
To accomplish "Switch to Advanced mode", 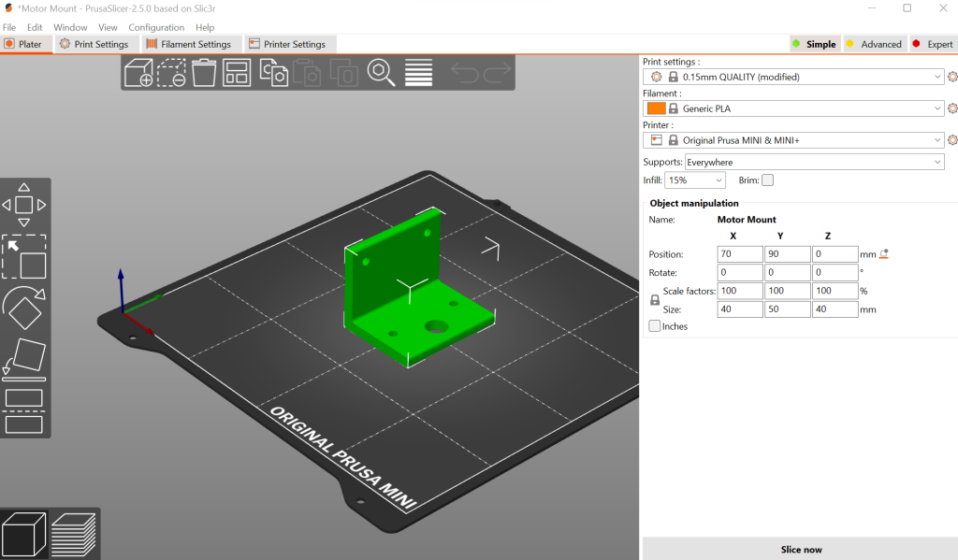I will pyautogui.click(x=874, y=44).
